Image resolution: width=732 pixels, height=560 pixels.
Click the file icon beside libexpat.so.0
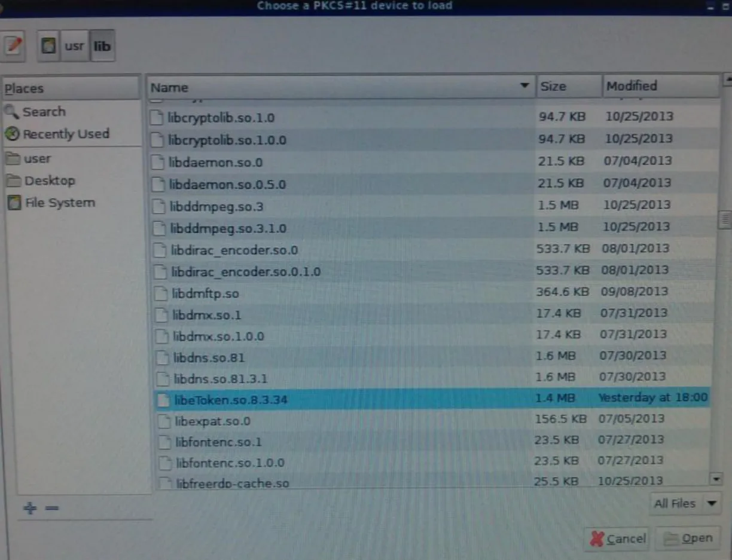[x=164, y=421]
